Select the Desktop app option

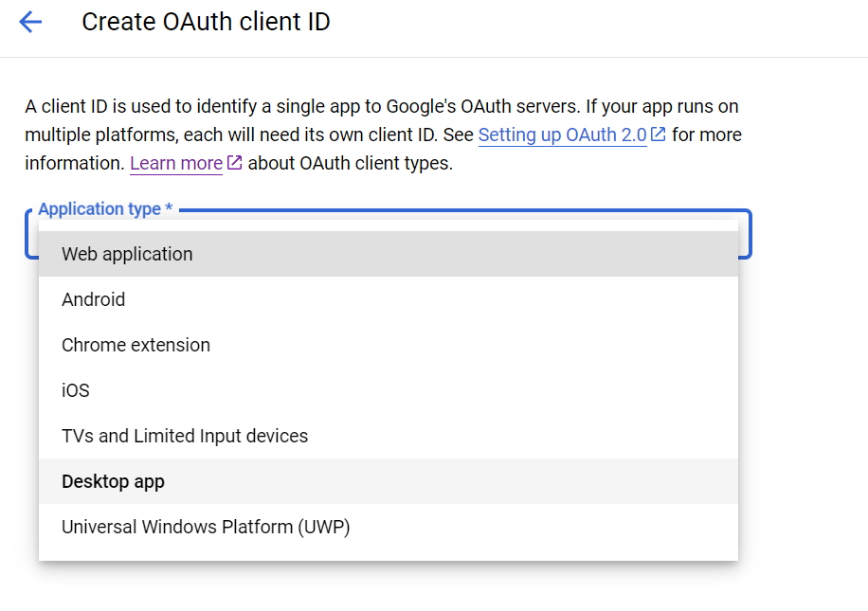(389, 481)
